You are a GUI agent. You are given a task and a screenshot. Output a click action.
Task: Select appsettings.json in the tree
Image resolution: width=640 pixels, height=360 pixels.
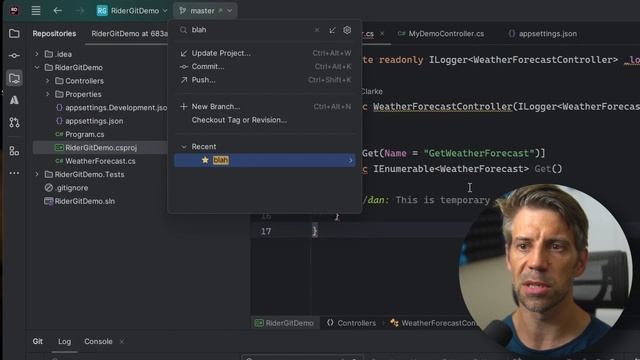89,121
